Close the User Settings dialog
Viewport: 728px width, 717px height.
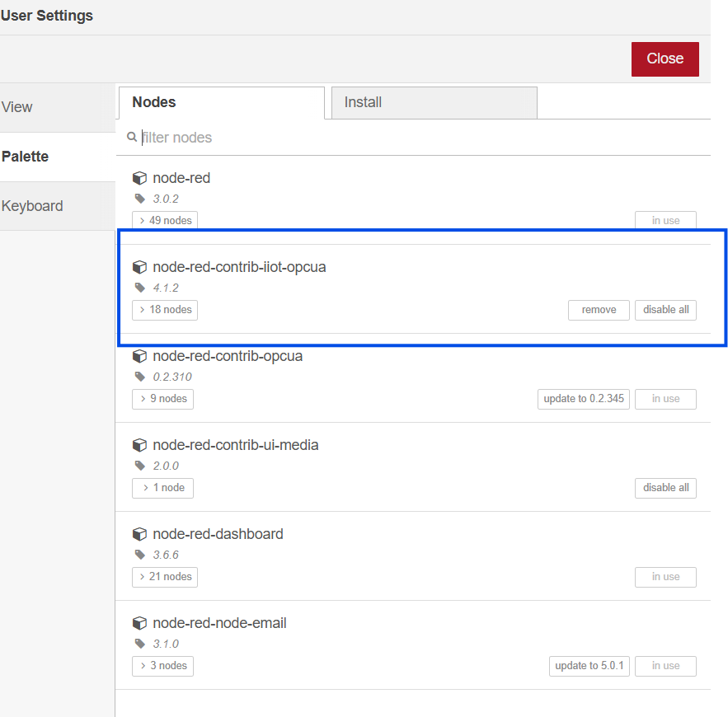[x=665, y=59]
